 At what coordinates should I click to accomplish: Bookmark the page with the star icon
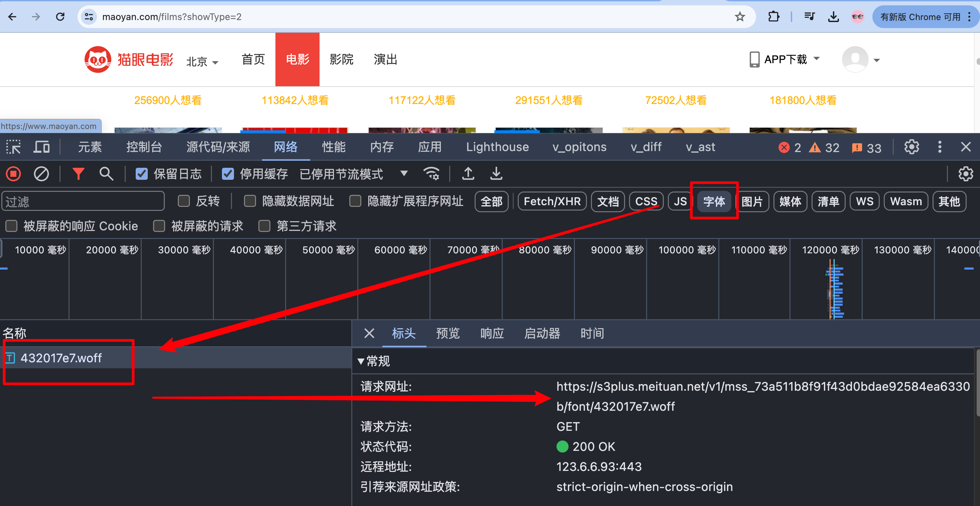[740, 17]
